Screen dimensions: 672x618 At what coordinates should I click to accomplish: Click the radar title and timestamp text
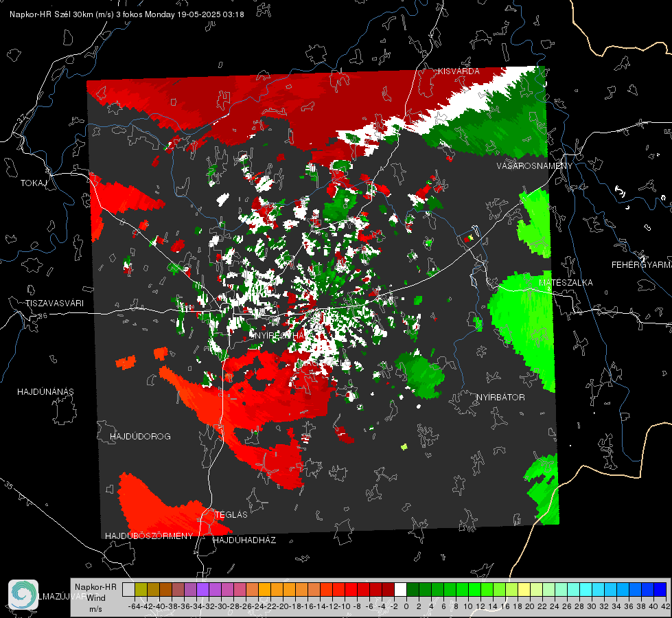[127, 14]
